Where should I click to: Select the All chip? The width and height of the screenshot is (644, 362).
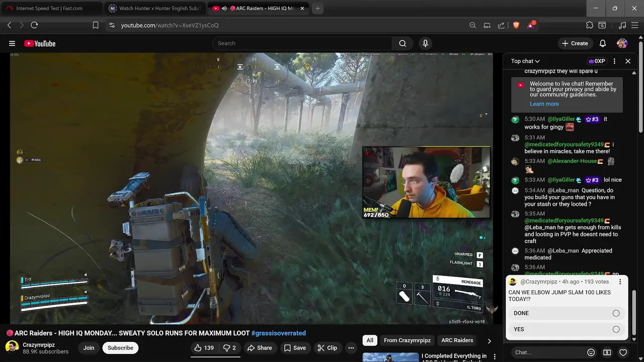370,340
